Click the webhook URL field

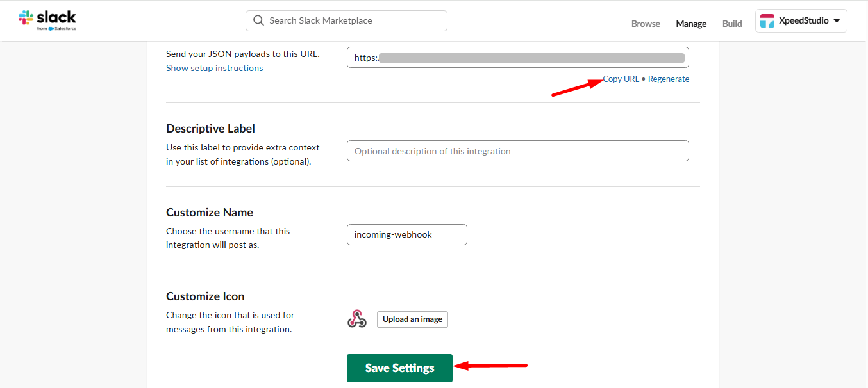[x=517, y=57]
